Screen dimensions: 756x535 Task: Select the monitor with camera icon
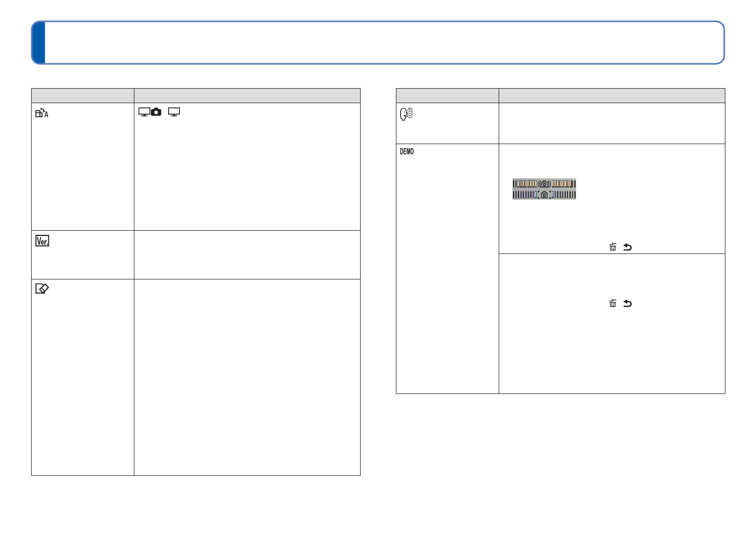pos(150,112)
